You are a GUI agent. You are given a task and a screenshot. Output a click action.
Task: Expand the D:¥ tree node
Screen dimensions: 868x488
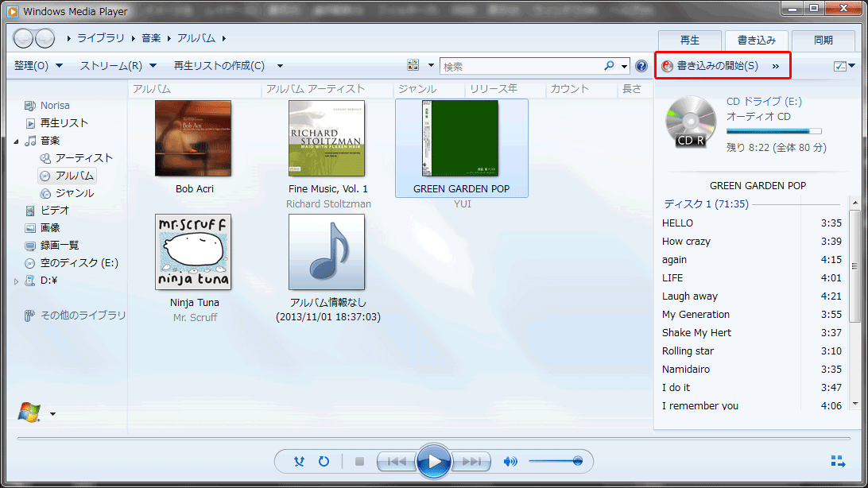(16, 281)
